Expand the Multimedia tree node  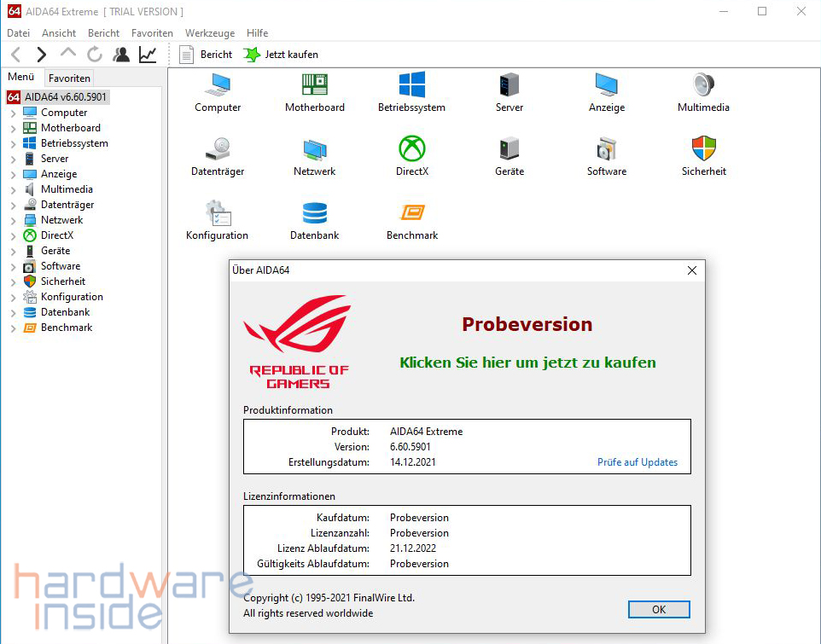click(14, 190)
